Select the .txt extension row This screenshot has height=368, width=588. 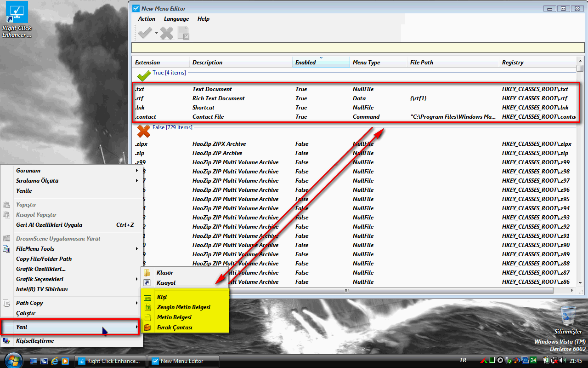(355, 89)
